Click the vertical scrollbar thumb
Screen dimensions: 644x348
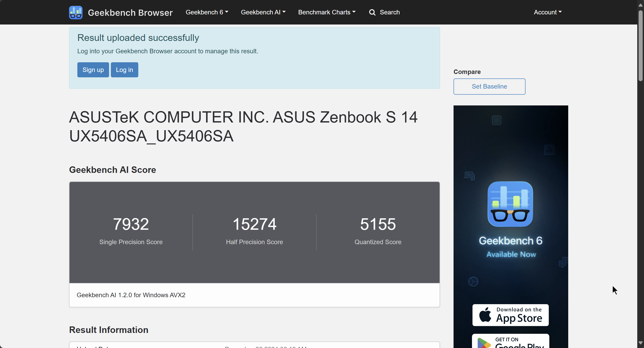pos(640,46)
